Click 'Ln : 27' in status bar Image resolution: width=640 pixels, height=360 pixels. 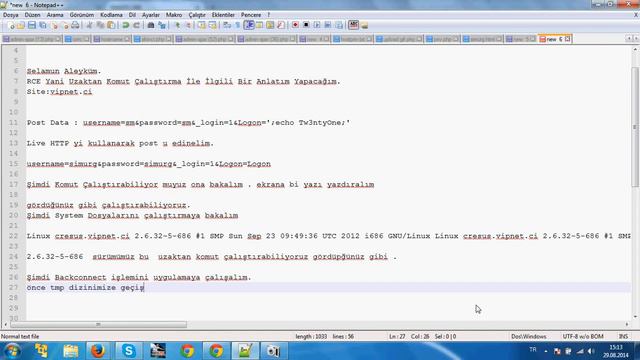point(397,337)
